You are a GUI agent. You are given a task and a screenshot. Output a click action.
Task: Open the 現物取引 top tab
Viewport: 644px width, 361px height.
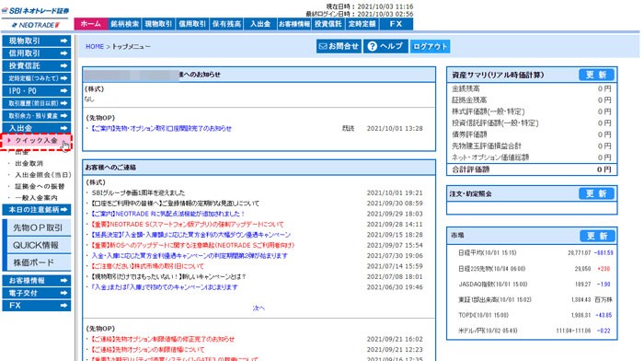coord(158,24)
